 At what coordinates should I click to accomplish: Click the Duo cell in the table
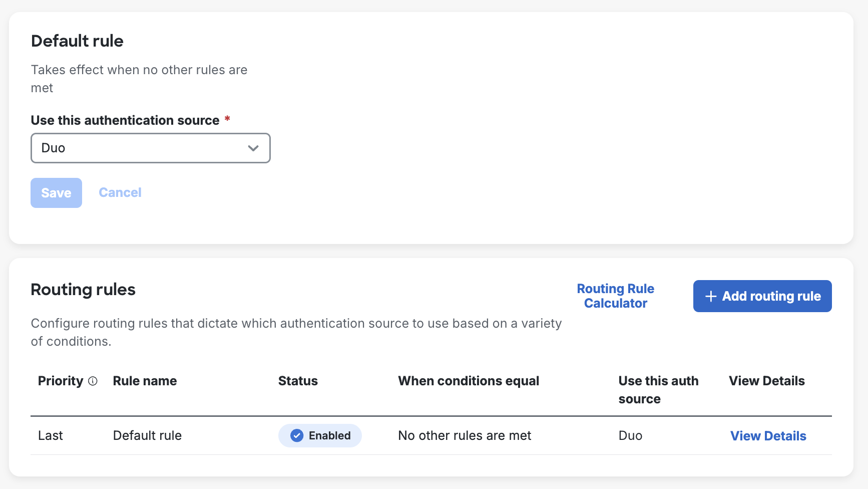[x=630, y=435]
